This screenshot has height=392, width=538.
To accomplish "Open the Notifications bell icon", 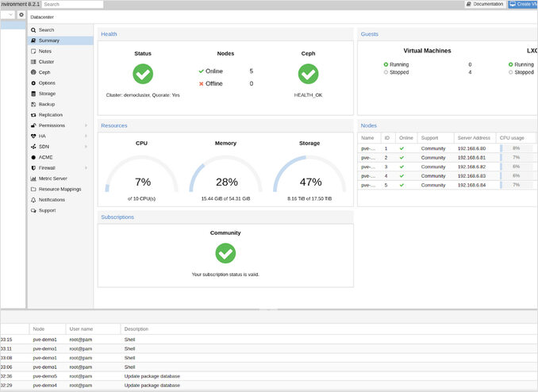I will tap(33, 200).
